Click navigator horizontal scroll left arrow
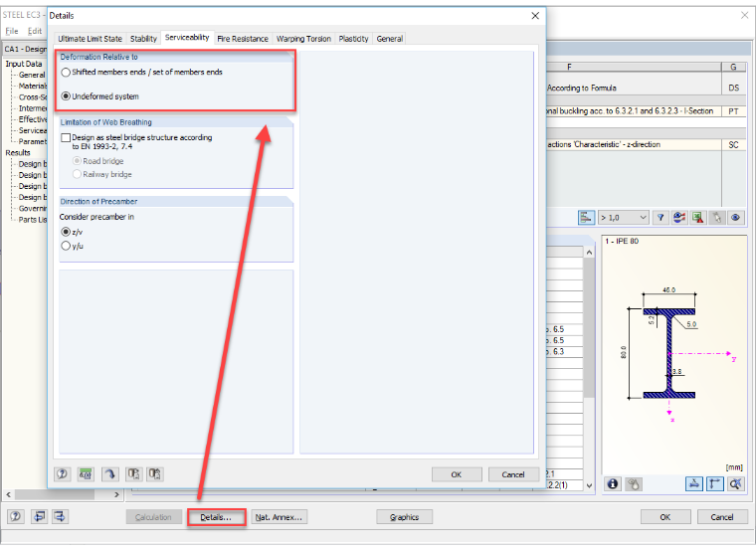 pyautogui.click(x=9, y=494)
